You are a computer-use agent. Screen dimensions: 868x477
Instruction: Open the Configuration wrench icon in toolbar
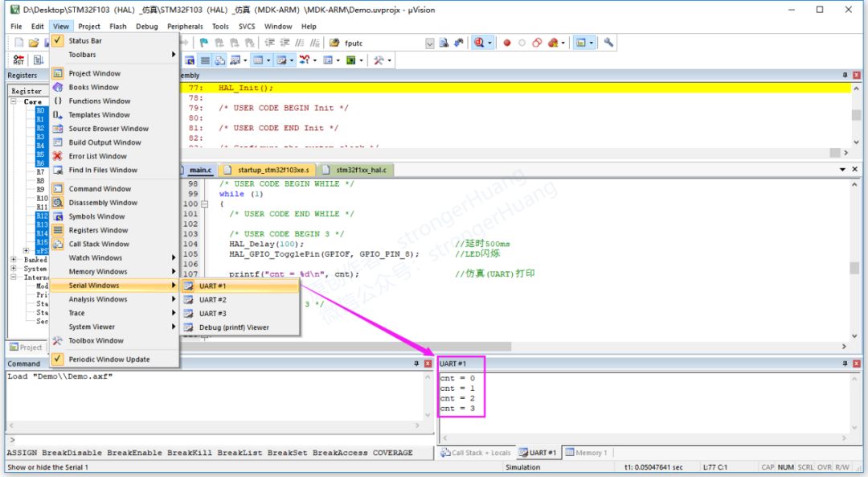[608, 43]
